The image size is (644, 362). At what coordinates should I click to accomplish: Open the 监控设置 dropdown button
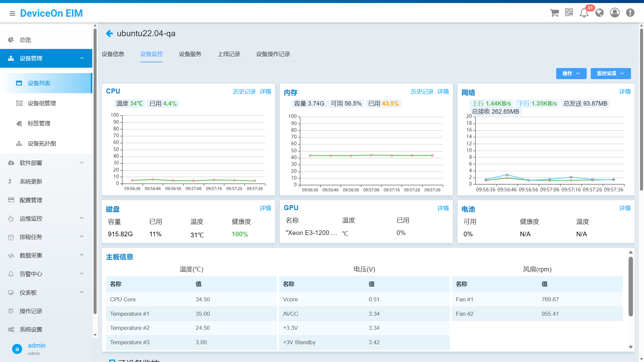point(610,73)
